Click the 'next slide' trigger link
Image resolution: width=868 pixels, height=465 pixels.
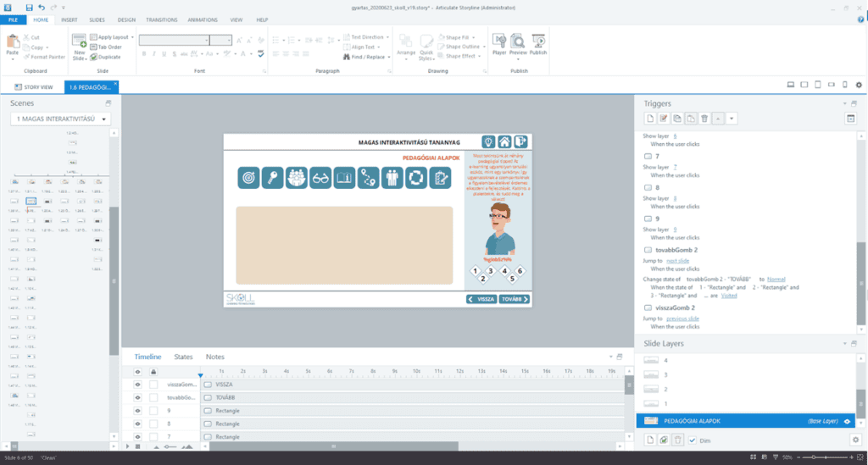tap(677, 260)
